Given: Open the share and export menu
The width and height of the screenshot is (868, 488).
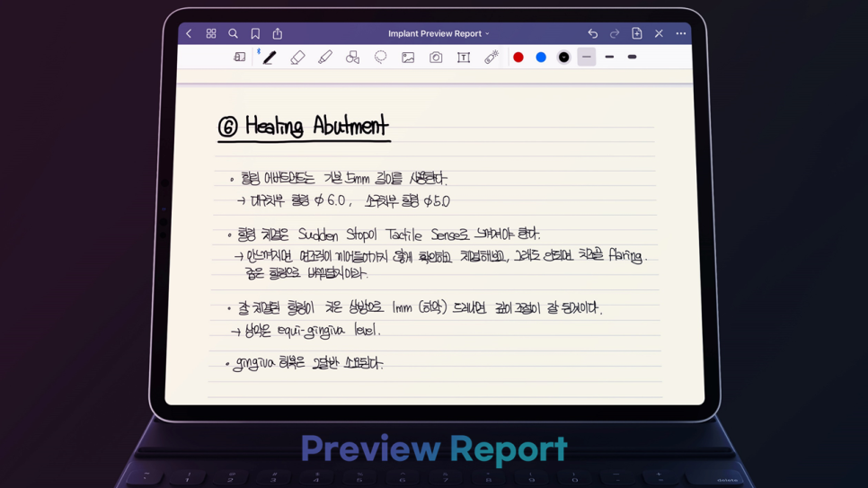Looking at the screenshot, I should 278,34.
